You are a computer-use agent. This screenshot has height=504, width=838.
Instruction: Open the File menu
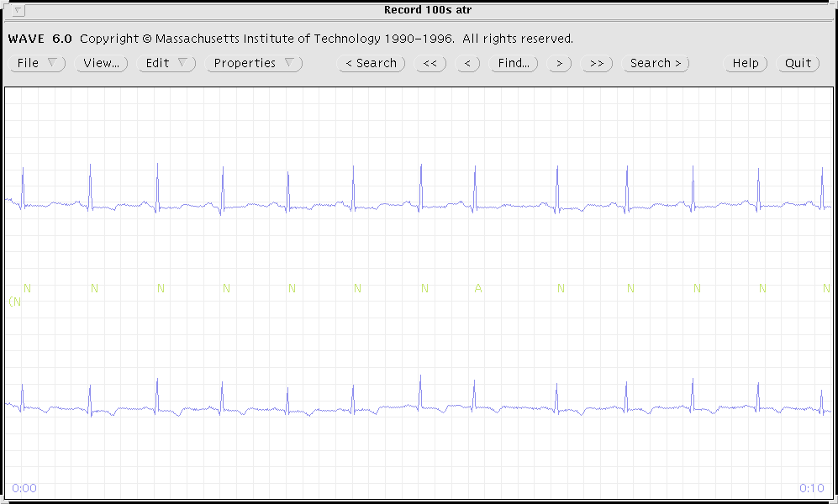point(37,63)
